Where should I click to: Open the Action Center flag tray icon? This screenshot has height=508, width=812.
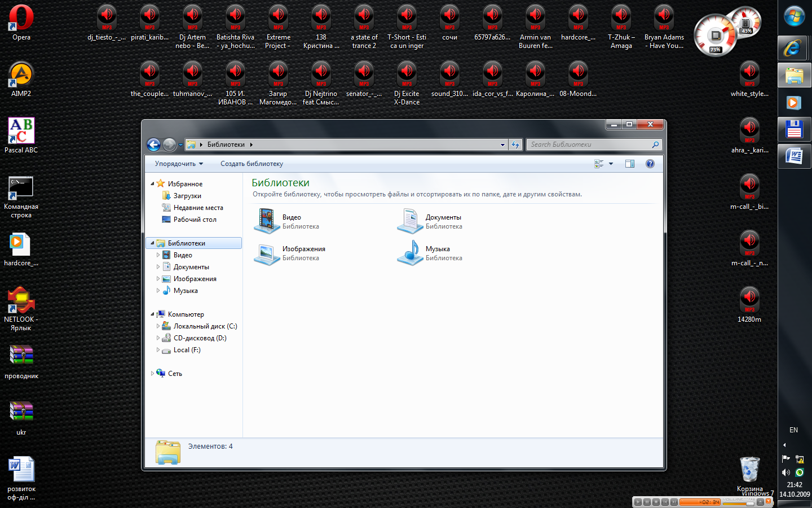coord(786,459)
